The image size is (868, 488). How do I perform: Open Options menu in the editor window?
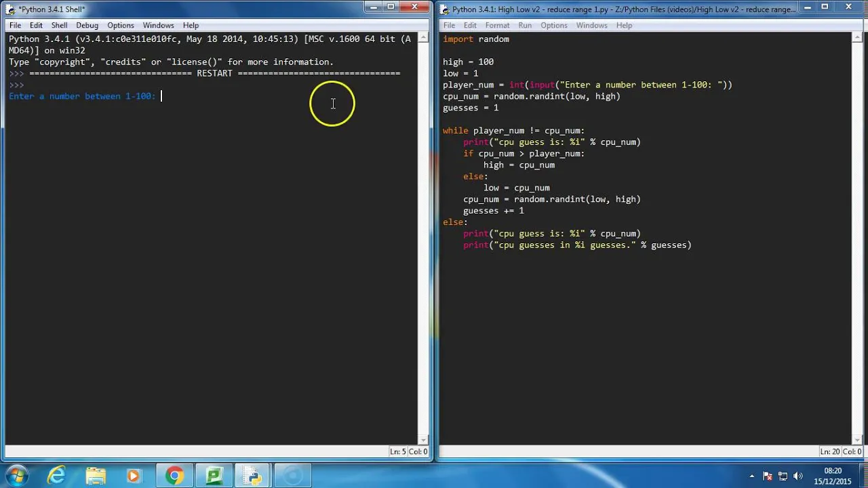pos(553,25)
